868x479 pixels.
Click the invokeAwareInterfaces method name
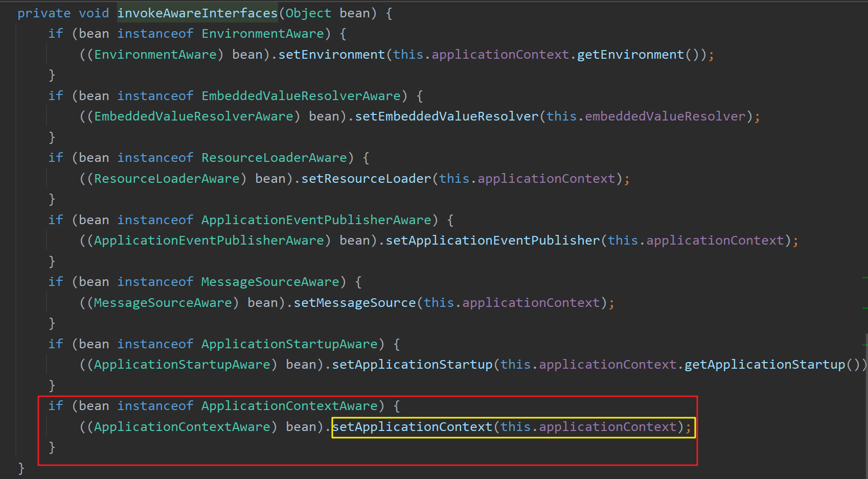point(197,13)
